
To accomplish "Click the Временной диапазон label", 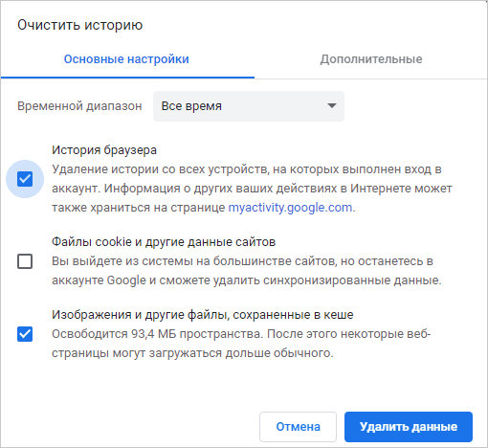I will click(x=79, y=106).
